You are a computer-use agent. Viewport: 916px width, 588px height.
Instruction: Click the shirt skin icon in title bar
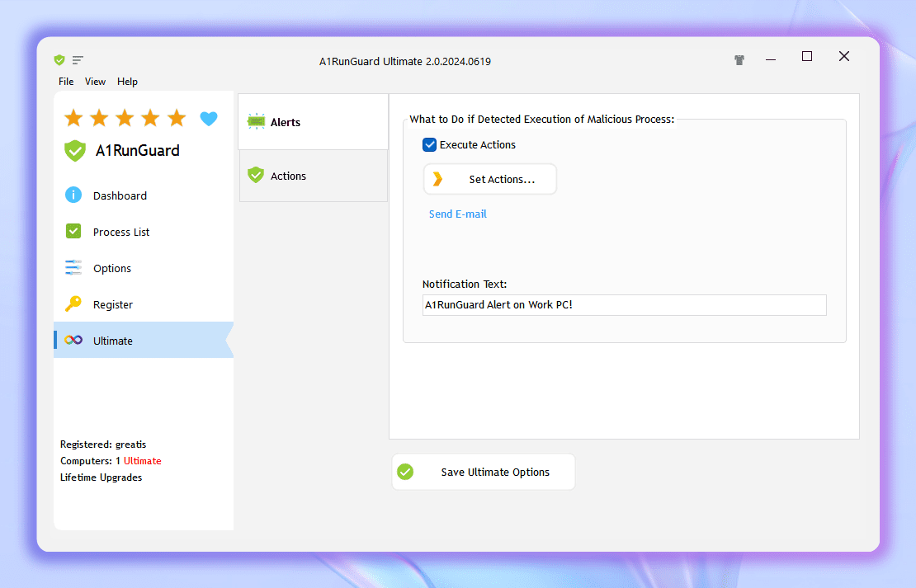pyautogui.click(x=739, y=60)
